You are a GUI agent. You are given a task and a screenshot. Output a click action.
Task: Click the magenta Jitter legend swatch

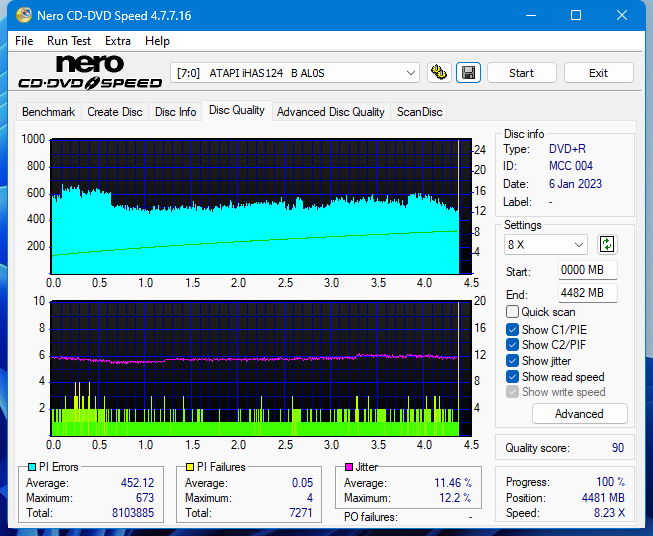click(349, 467)
